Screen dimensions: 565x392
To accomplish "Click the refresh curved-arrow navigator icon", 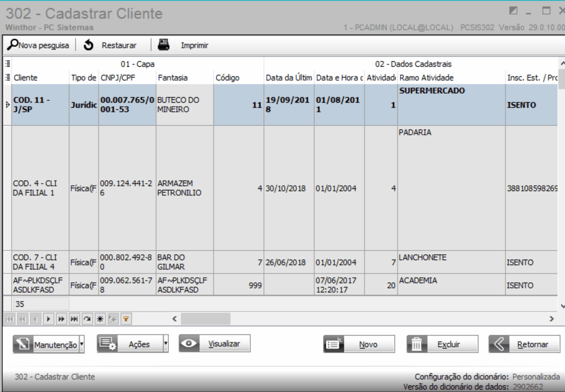I will click(87, 319).
